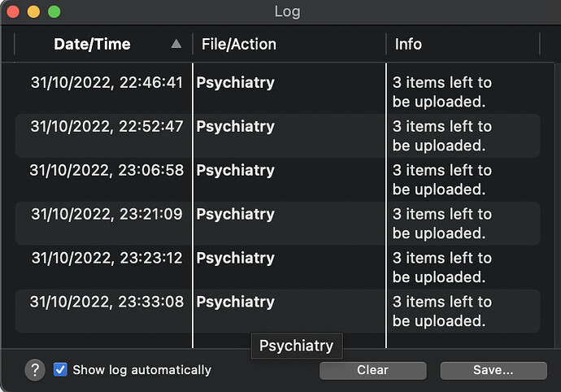Click Psychiatry in the 23:21:09 row

point(236,215)
